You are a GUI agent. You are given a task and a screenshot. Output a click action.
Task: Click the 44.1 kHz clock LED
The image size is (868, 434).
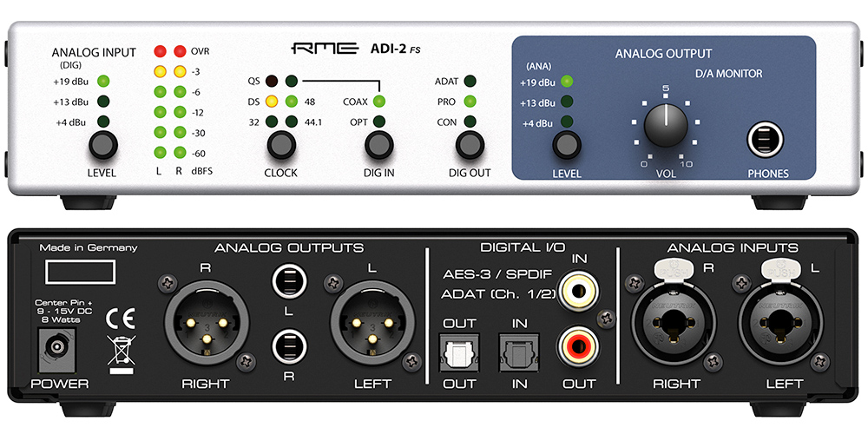coord(292,122)
